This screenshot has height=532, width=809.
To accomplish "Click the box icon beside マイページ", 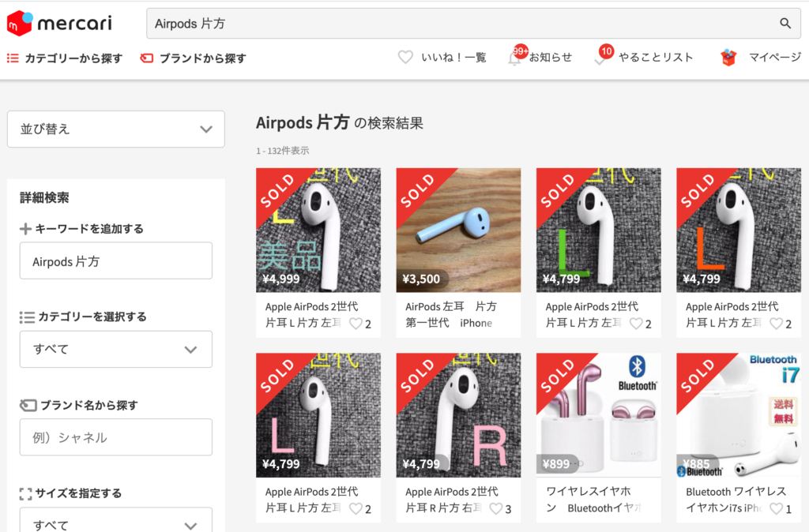I will pyautogui.click(x=728, y=57).
